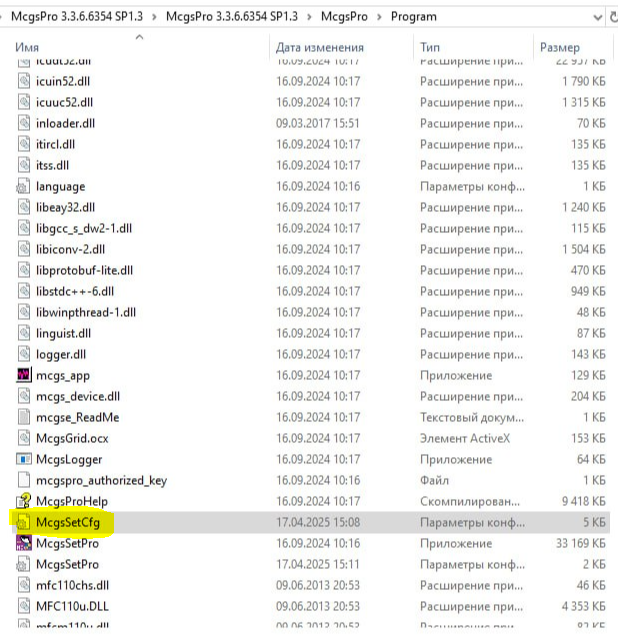Viewport: 618px width, 637px height.
Task: Expand the chevron after first McgsPro 3.3.6.6354 SP1.3
Action: click(x=154, y=17)
